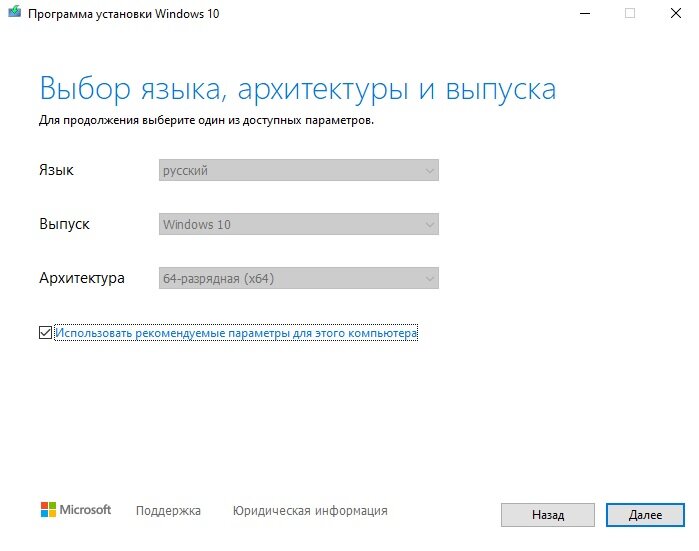Click the Далее button
Viewport: 699px width, 551px height.
[x=645, y=515]
